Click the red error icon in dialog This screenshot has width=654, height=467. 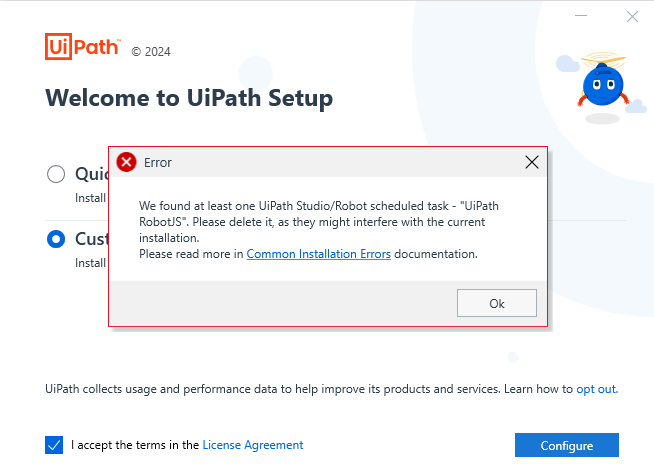(x=126, y=162)
